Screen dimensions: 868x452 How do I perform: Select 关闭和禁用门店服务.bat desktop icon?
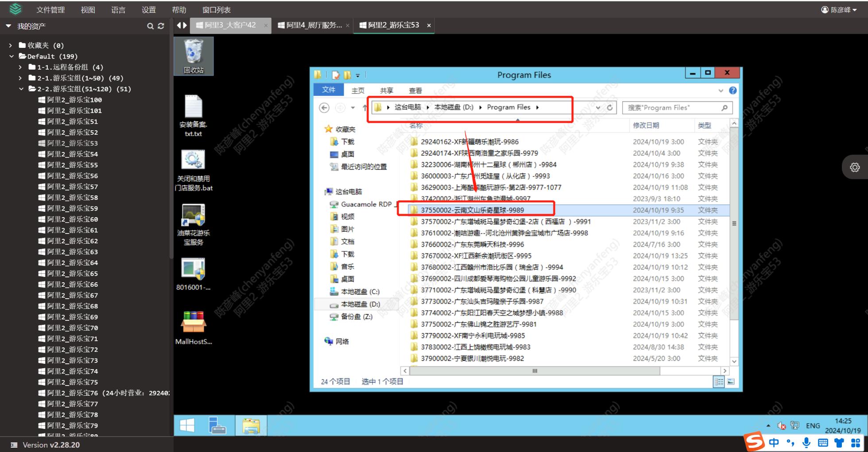pos(194,171)
